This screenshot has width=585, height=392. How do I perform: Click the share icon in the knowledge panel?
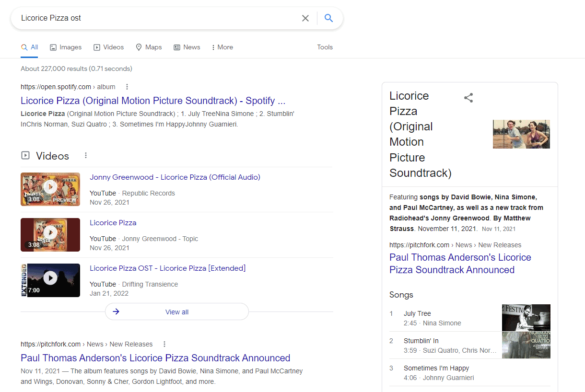[468, 98]
